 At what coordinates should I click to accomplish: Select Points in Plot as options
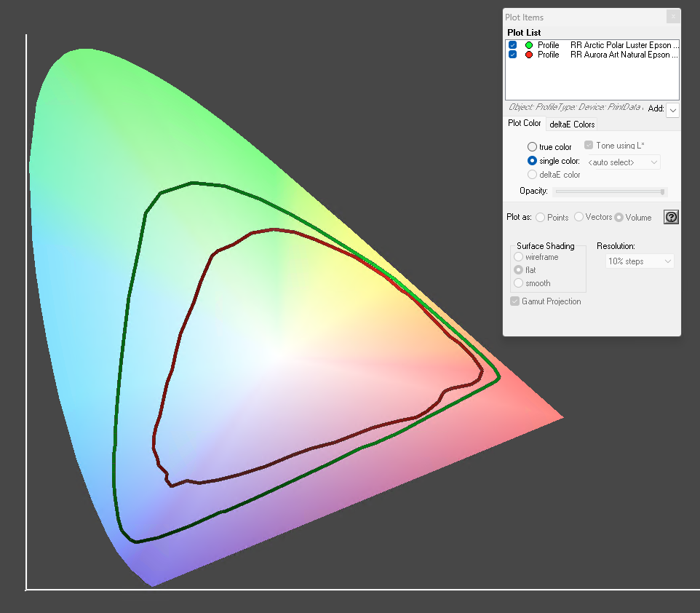coord(541,217)
